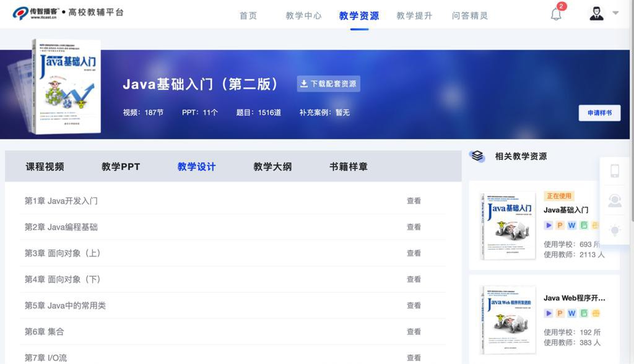Click the 第2章 Java编程基础 row title

click(x=61, y=227)
